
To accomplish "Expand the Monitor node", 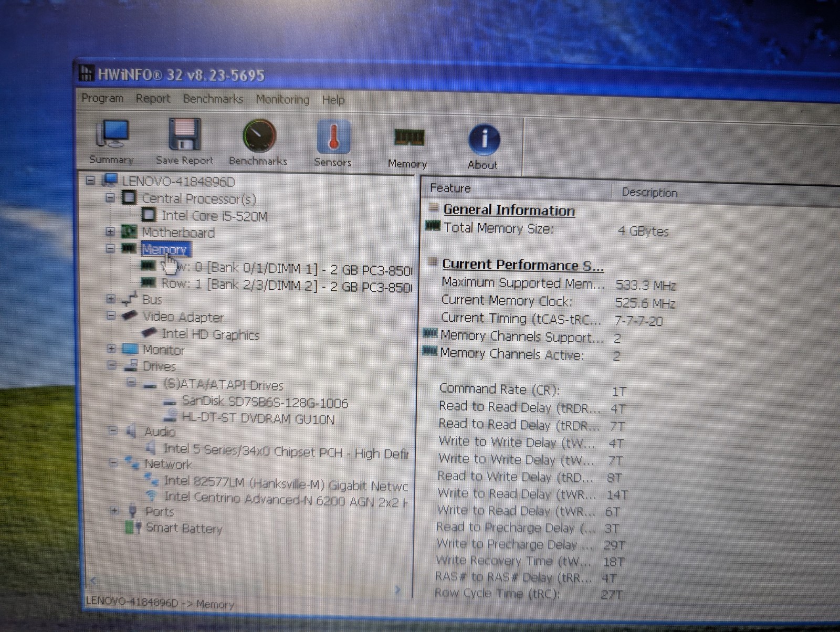I will click(x=111, y=349).
